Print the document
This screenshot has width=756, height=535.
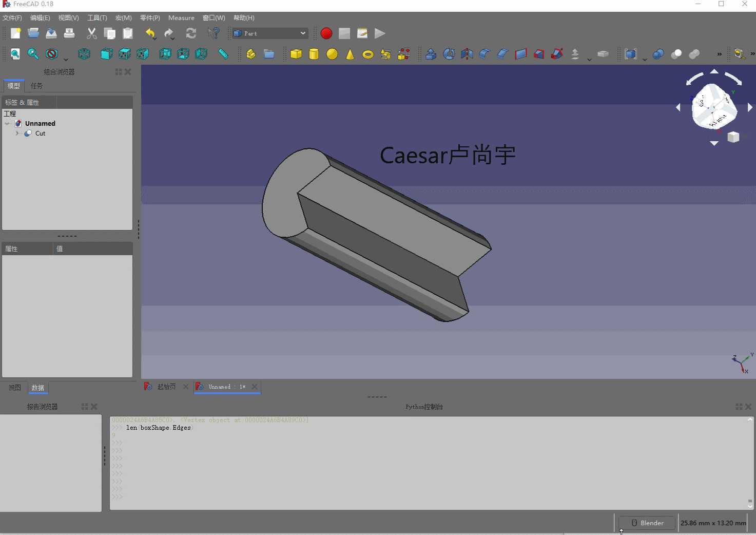tap(69, 33)
